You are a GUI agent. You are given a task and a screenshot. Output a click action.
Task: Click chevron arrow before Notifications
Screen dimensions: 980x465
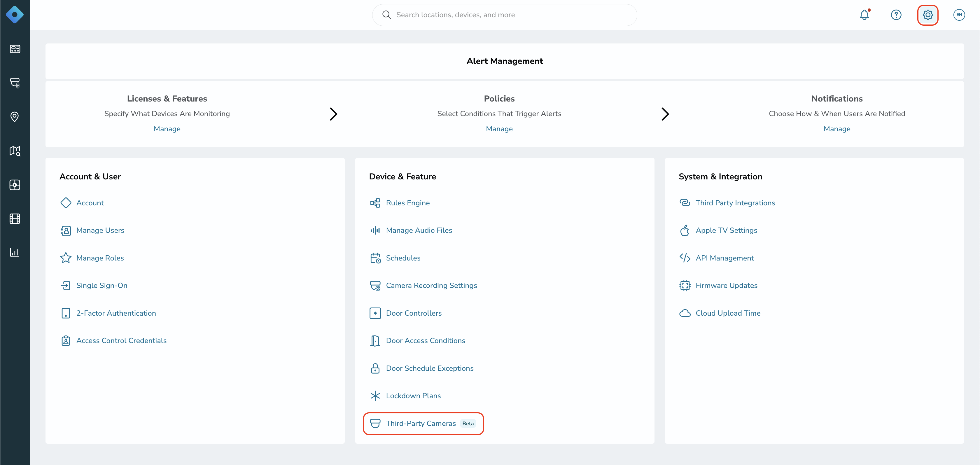(665, 114)
